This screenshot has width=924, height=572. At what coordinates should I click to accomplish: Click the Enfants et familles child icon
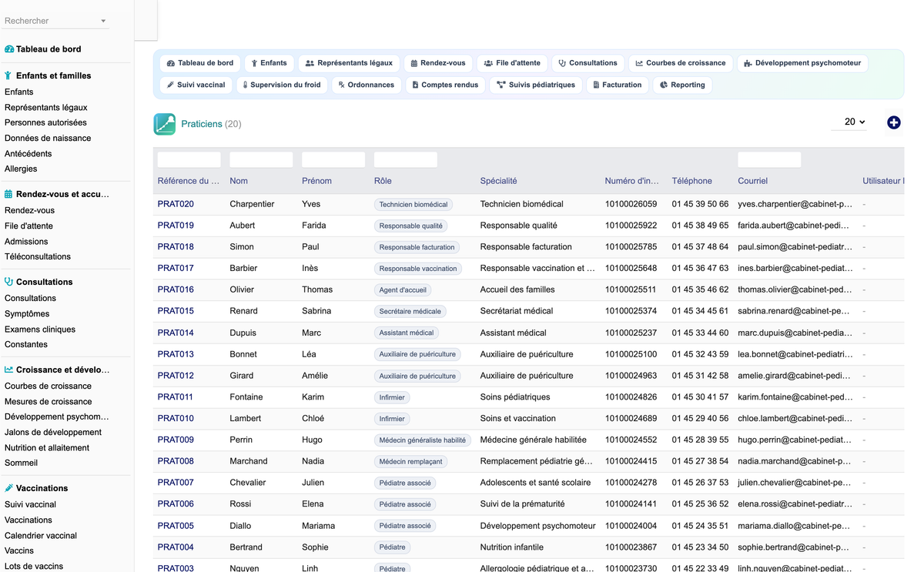point(8,75)
